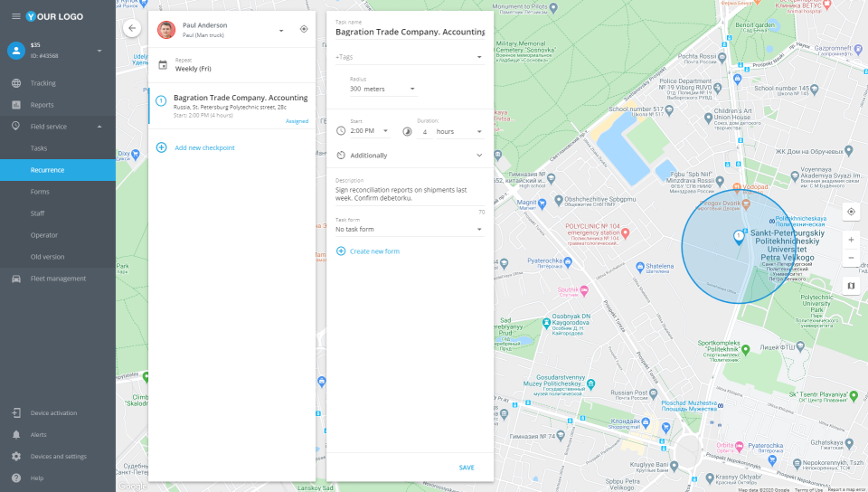
Task: Expand the account ID dropdown arrow
Action: click(x=99, y=51)
